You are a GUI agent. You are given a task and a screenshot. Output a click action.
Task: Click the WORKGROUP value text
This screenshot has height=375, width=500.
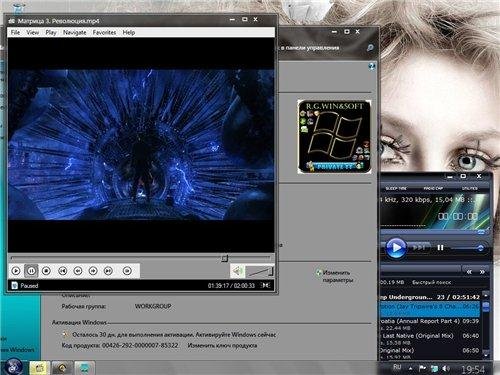coord(153,306)
